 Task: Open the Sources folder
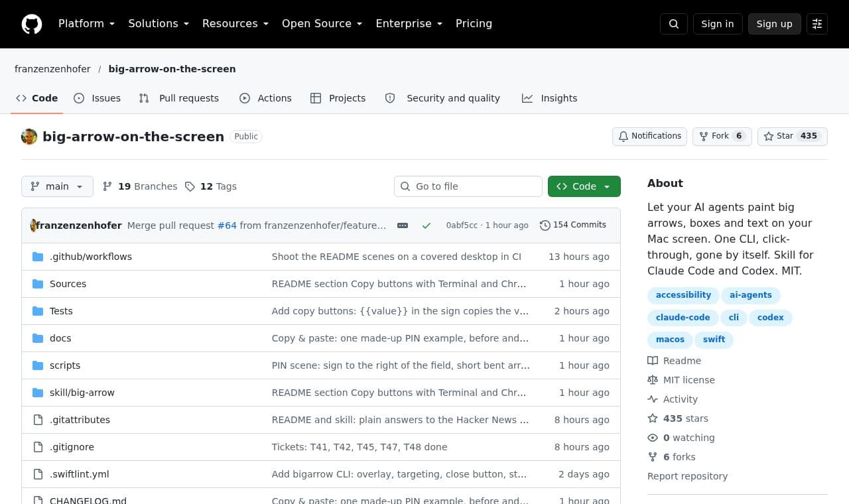tap(68, 284)
